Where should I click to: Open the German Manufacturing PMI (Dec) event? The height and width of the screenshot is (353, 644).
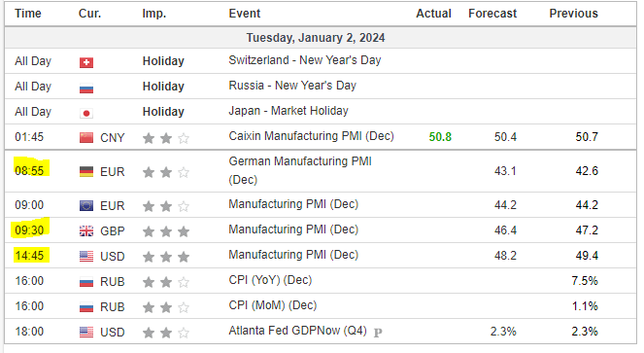300,170
